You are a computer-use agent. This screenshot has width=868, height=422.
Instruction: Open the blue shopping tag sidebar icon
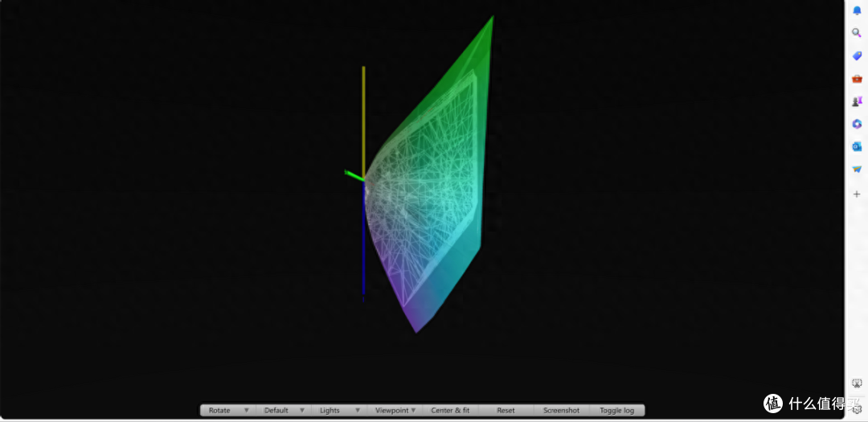857,56
